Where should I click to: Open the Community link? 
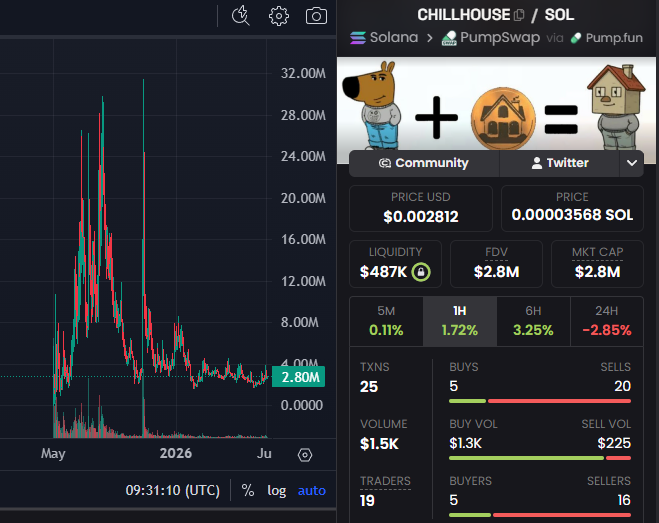424,163
